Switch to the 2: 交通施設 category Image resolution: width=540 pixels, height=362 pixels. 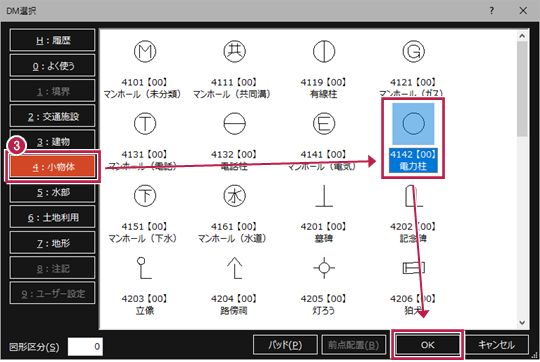tap(52, 117)
